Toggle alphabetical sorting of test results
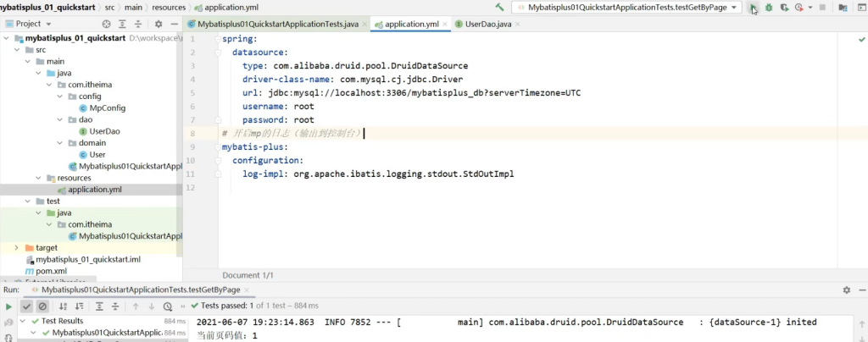The width and height of the screenshot is (868, 342). click(61, 306)
